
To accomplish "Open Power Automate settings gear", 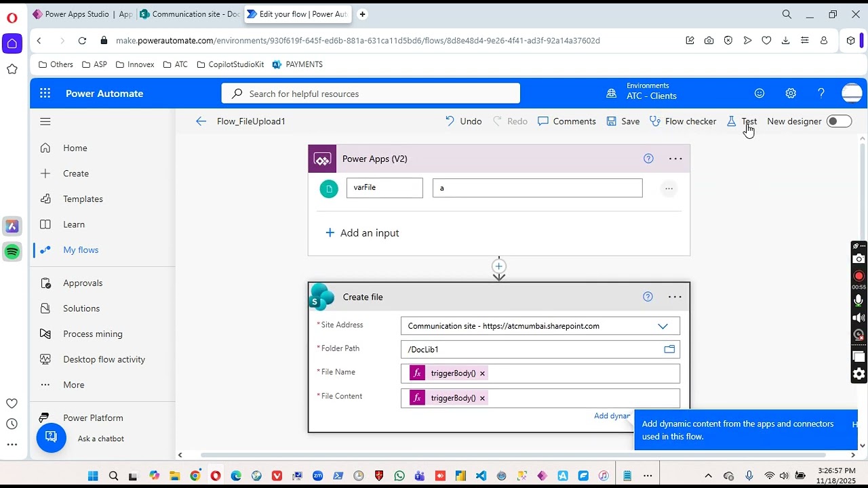I will coord(791,94).
